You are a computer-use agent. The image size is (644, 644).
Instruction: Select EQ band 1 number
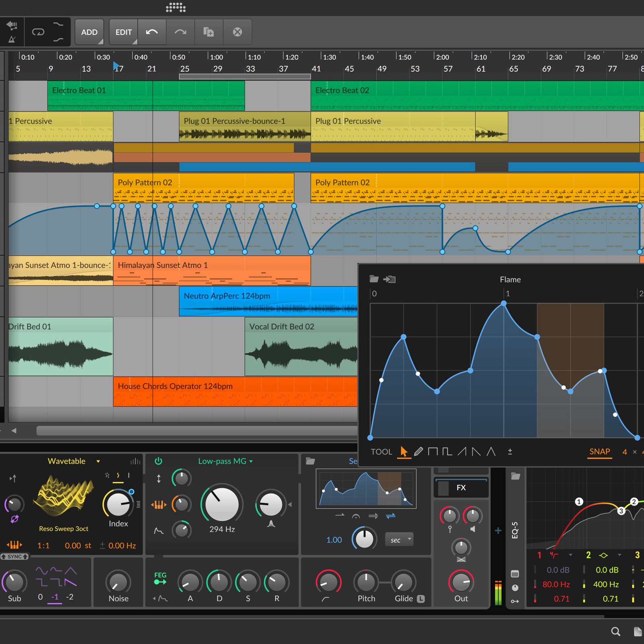pyautogui.click(x=539, y=555)
